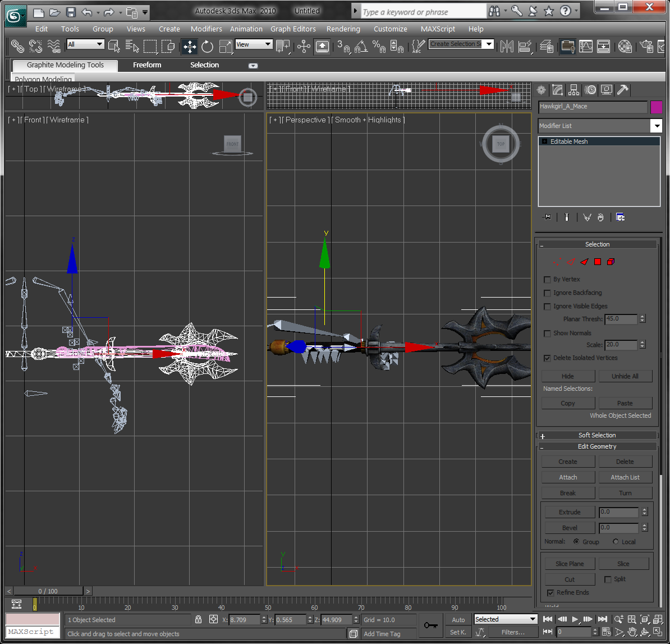Screen dimensions: 670x644
Task: Open the Material Editor sphere icon
Action: 625,46
